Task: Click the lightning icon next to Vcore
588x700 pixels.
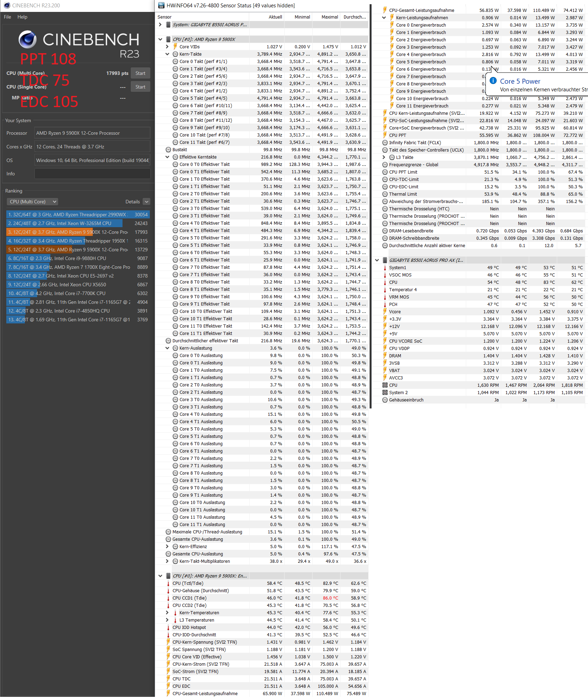Action: pos(385,311)
